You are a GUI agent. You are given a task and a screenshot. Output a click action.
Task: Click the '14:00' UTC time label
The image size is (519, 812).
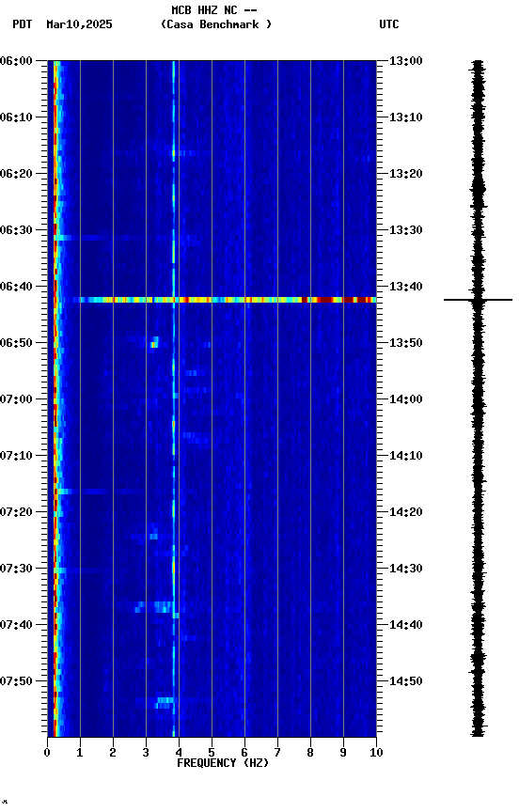(406, 399)
